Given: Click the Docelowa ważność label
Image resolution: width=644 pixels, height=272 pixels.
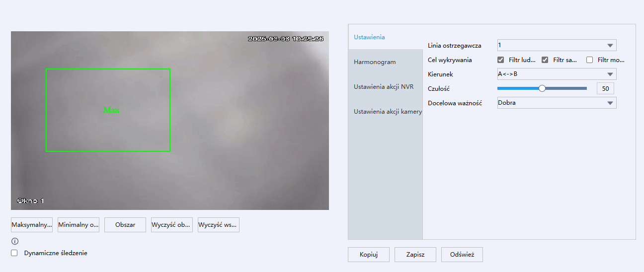Looking at the screenshot, I should 455,103.
